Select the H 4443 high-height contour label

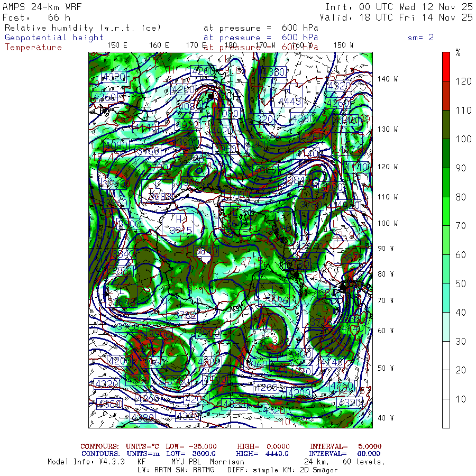(289, 96)
